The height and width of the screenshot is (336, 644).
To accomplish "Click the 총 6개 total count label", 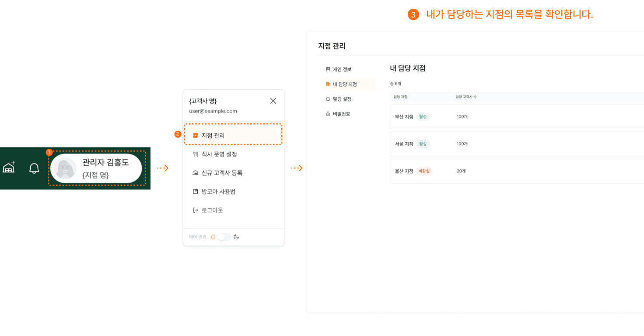I will coord(395,83).
